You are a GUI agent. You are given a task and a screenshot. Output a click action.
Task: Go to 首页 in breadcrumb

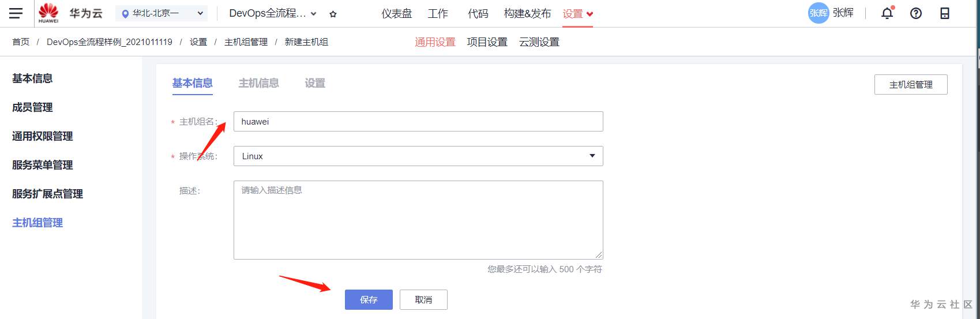click(21, 42)
